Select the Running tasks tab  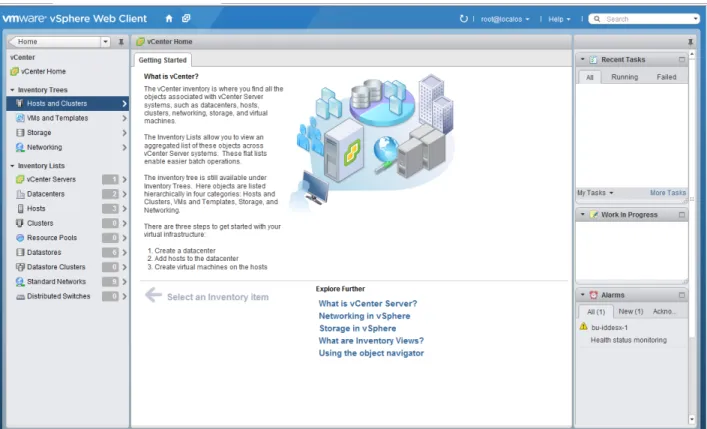tap(624, 77)
